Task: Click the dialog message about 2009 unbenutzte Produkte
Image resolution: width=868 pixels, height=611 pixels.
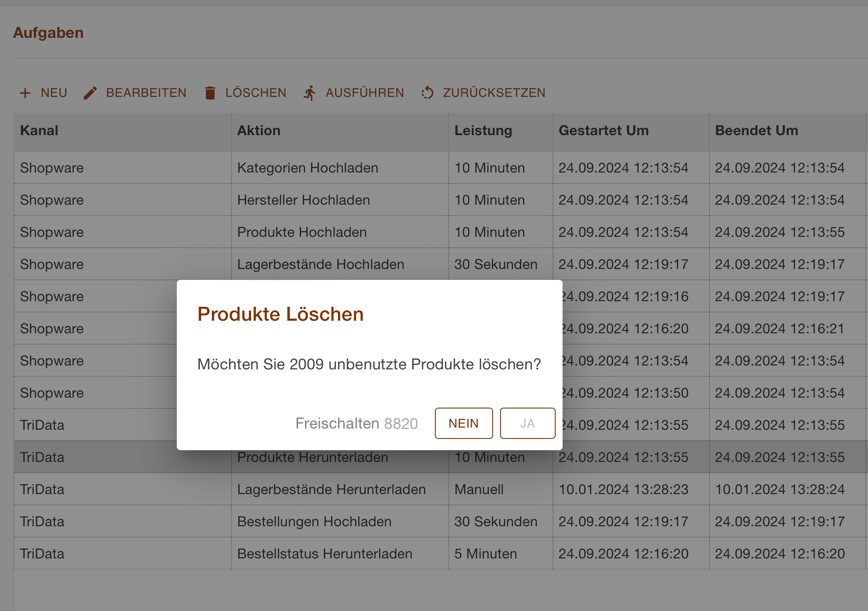Action: 369,364
